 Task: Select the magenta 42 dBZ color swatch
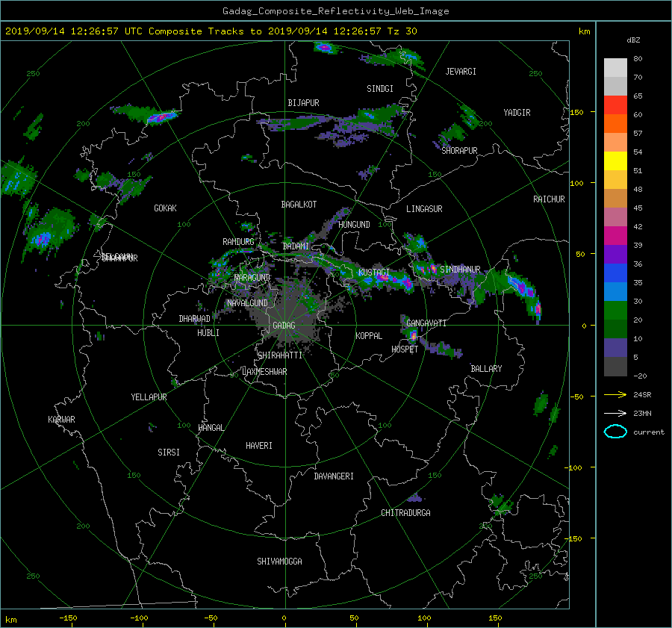click(x=615, y=235)
